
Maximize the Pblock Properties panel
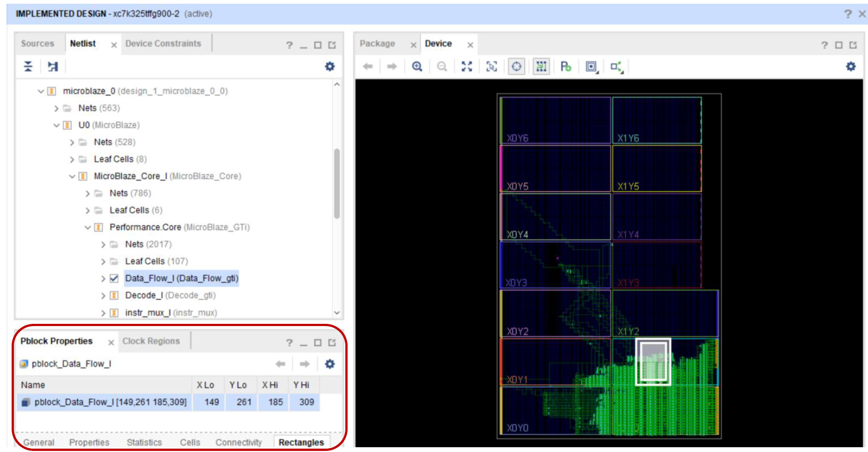click(318, 343)
